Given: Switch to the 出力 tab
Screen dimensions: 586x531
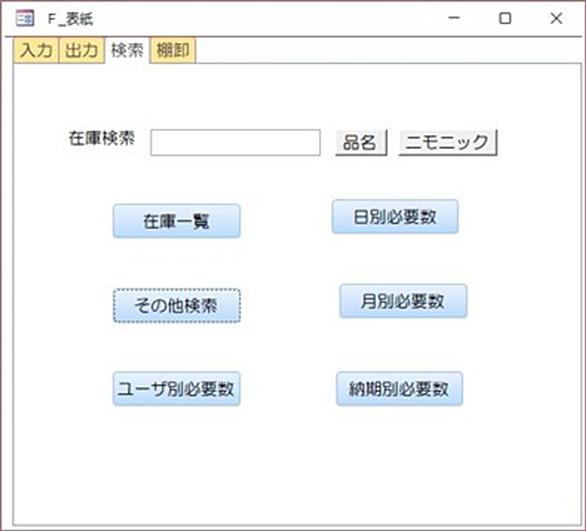Looking at the screenshot, I should (x=81, y=50).
